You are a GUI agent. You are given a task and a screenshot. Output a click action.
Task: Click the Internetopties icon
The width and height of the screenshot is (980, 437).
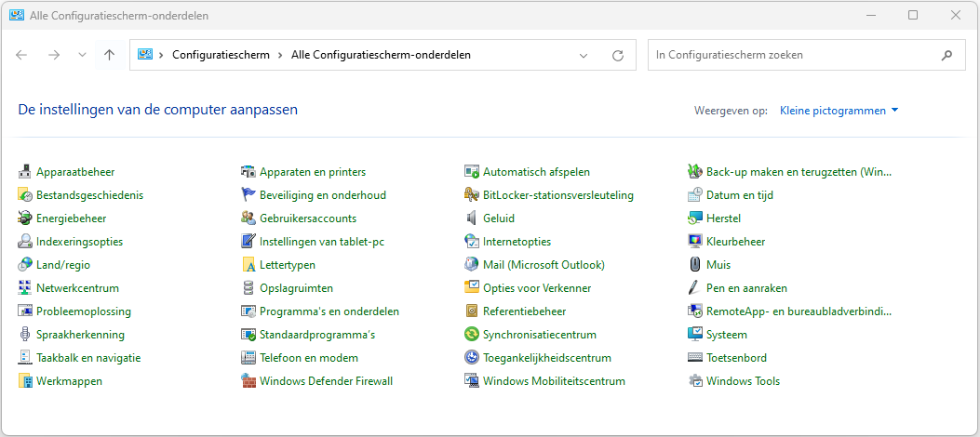(x=472, y=242)
